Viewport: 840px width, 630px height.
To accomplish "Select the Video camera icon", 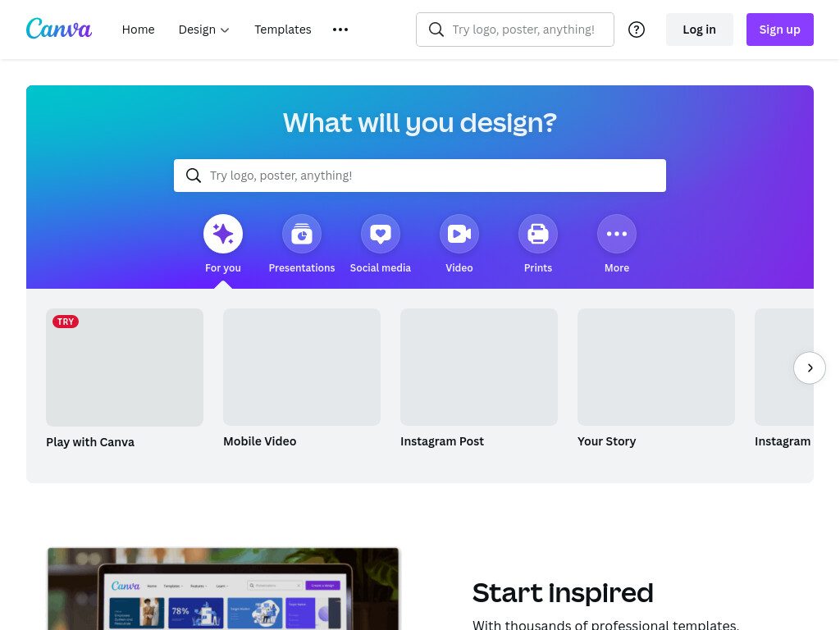I will coord(459,234).
